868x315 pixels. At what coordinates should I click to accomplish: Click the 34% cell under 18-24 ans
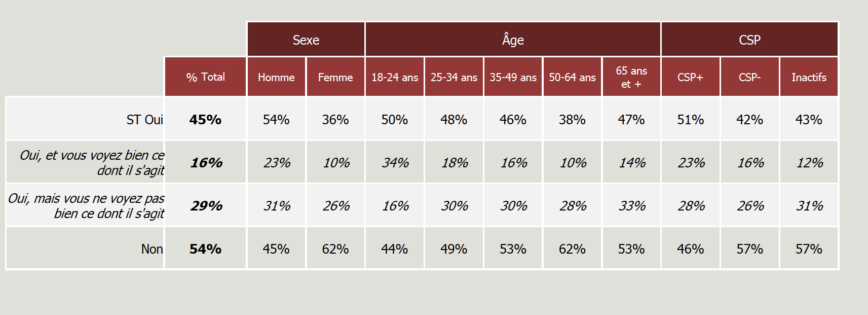click(x=395, y=163)
